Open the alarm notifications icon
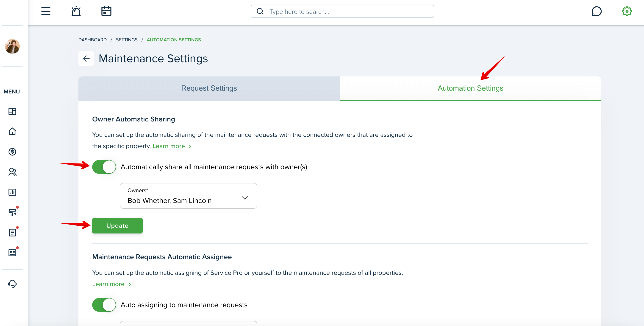This screenshot has height=326, width=644. [x=76, y=11]
